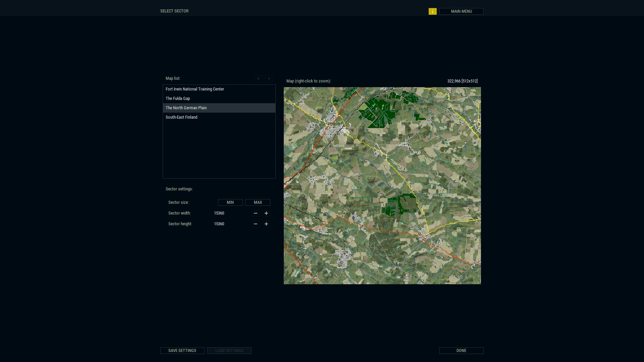Click the yellow info icon
The image size is (644, 362).
pyautogui.click(x=432, y=11)
